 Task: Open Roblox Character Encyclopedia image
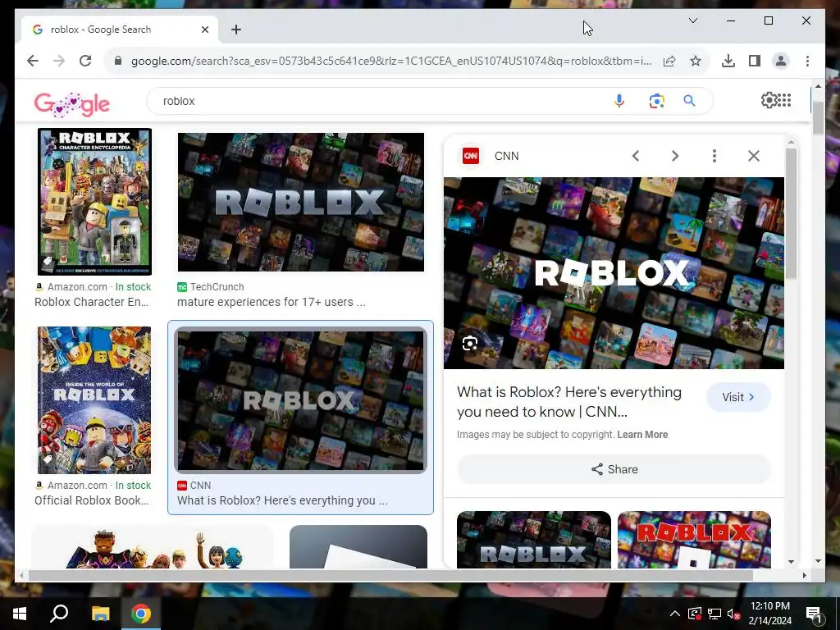pos(95,202)
